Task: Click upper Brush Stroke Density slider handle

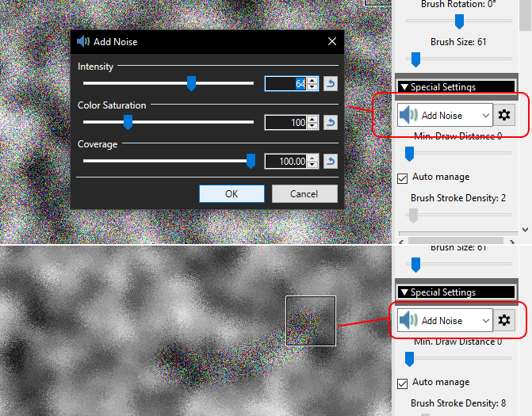Action: point(413,216)
